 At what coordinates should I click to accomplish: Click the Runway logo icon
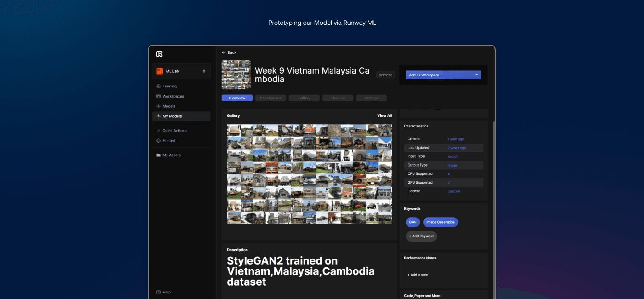point(159,54)
